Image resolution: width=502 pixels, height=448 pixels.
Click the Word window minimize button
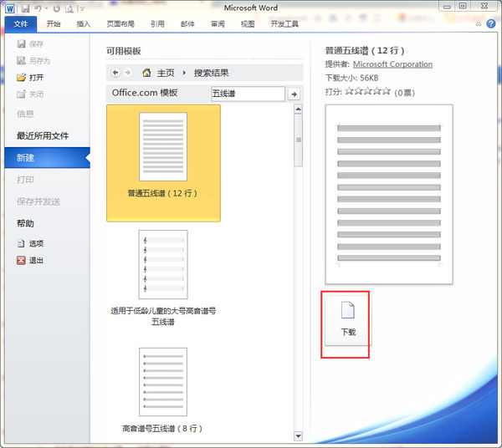tap(448, 6)
